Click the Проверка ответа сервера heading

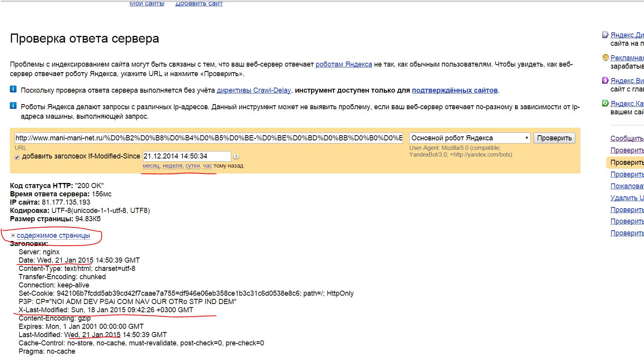(x=84, y=39)
